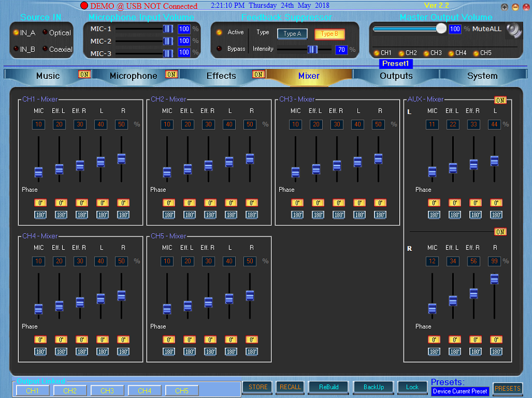The width and height of the screenshot is (532, 398).
Task: Click the plus icon in title bar
Action: tap(504, 7)
